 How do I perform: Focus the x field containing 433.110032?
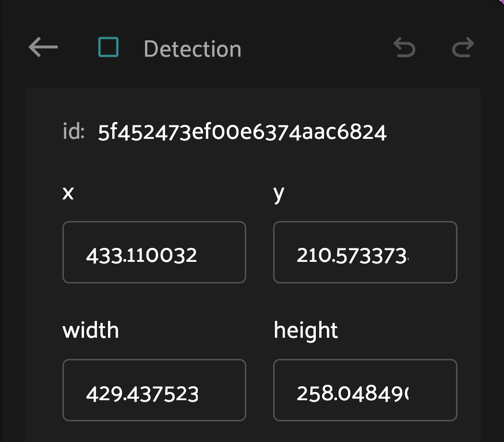[154, 252]
